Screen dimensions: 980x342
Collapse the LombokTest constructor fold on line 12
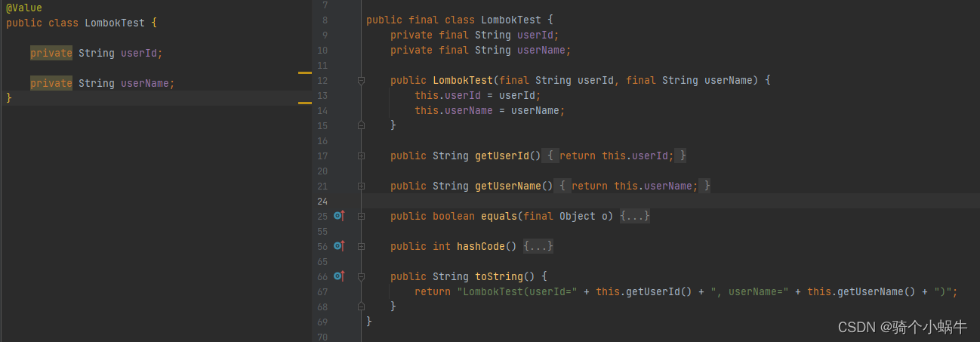click(x=361, y=80)
